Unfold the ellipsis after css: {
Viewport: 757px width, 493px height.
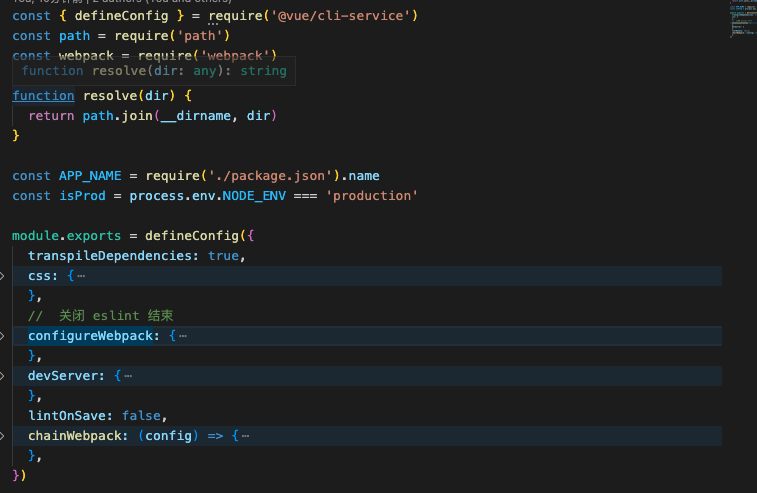81,276
